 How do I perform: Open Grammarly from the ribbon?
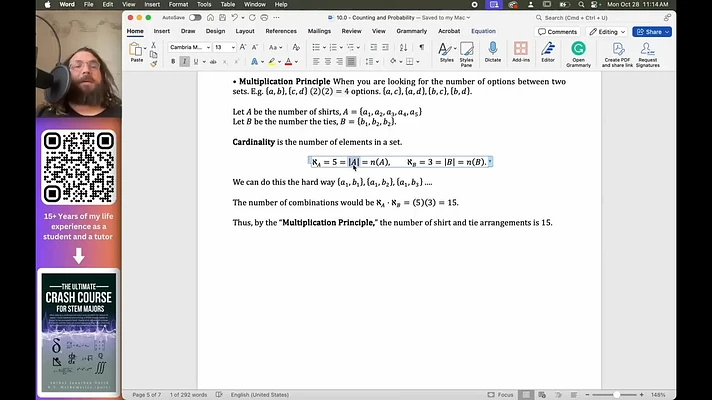(x=578, y=54)
